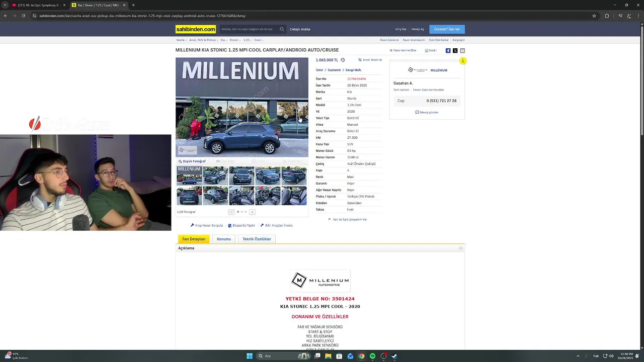
Task: Click the Kredi Teklifi Al percent icon link
Action: [370, 60]
